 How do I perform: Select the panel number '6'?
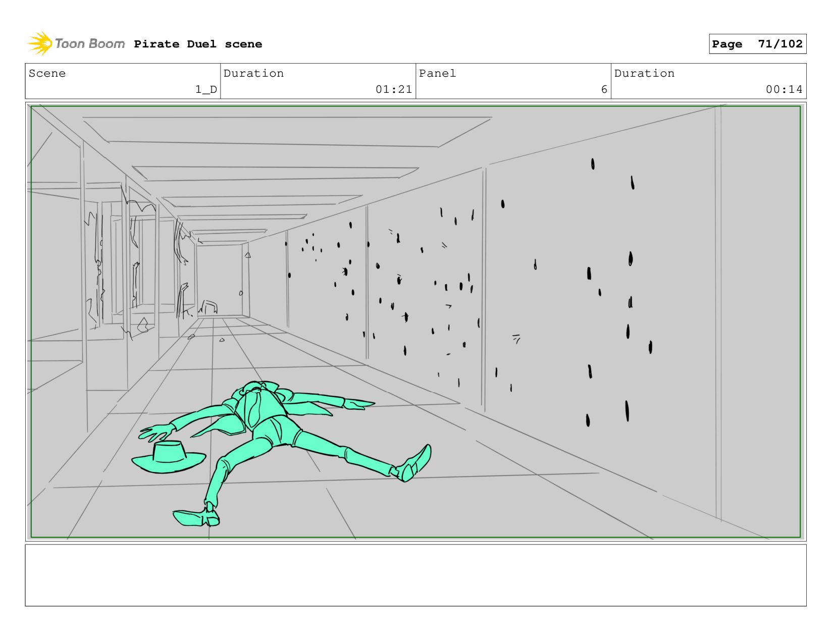(x=604, y=89)
